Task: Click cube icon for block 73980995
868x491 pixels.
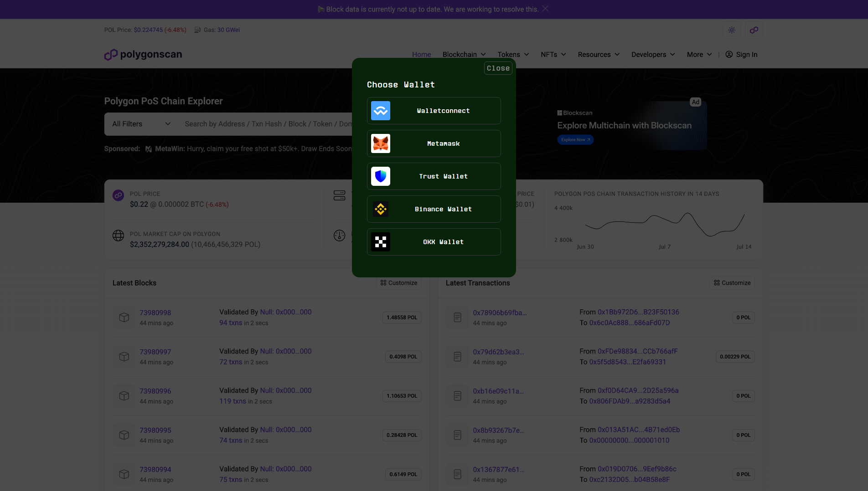Action: point(124,435)
